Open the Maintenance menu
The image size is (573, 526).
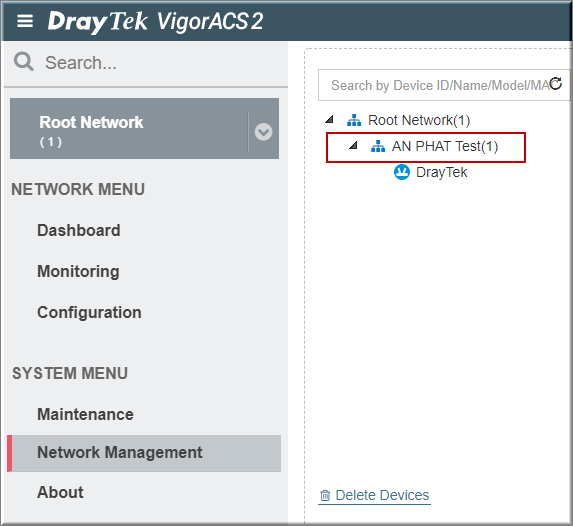coord(85,415)
